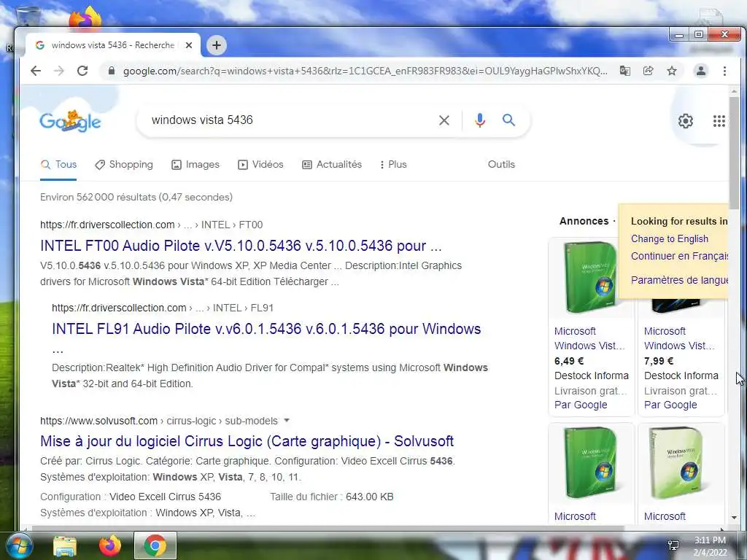This screenshot has height=560, width=747.
Task: Click the browser forward arrow
Action: [58, 71]
